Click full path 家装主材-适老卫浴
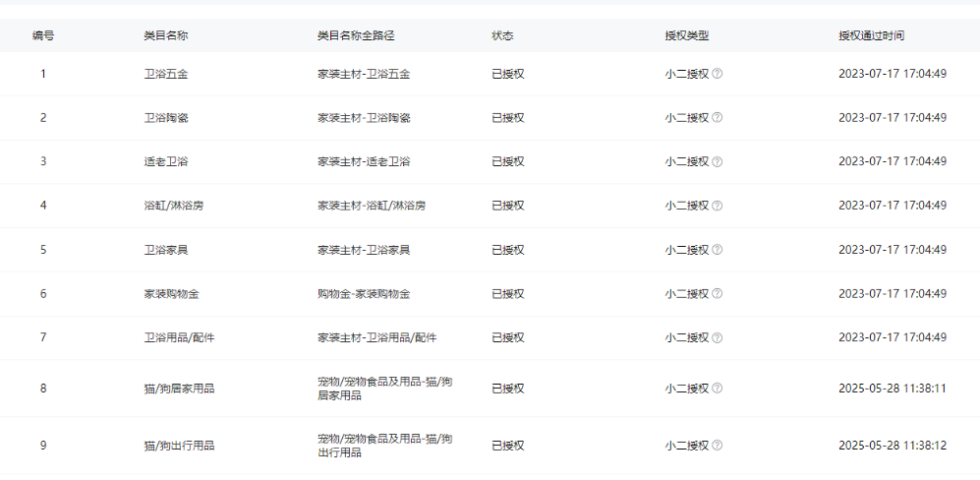 click(364, 161)
